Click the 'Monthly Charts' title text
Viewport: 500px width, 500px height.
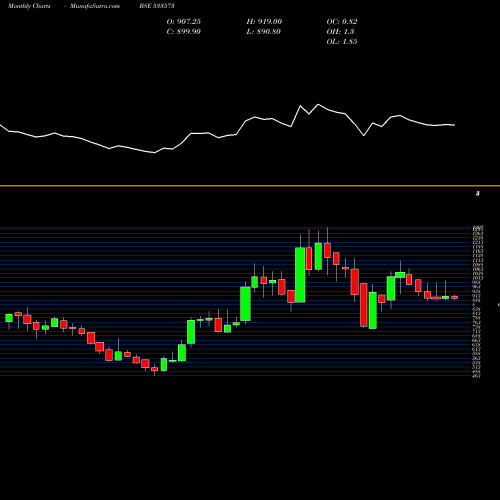[29, 6]
